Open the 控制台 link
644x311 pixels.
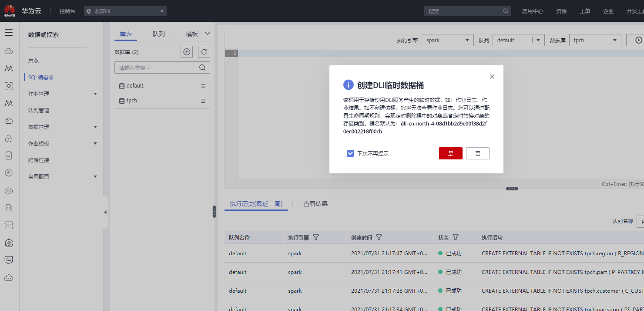[67, 11]
